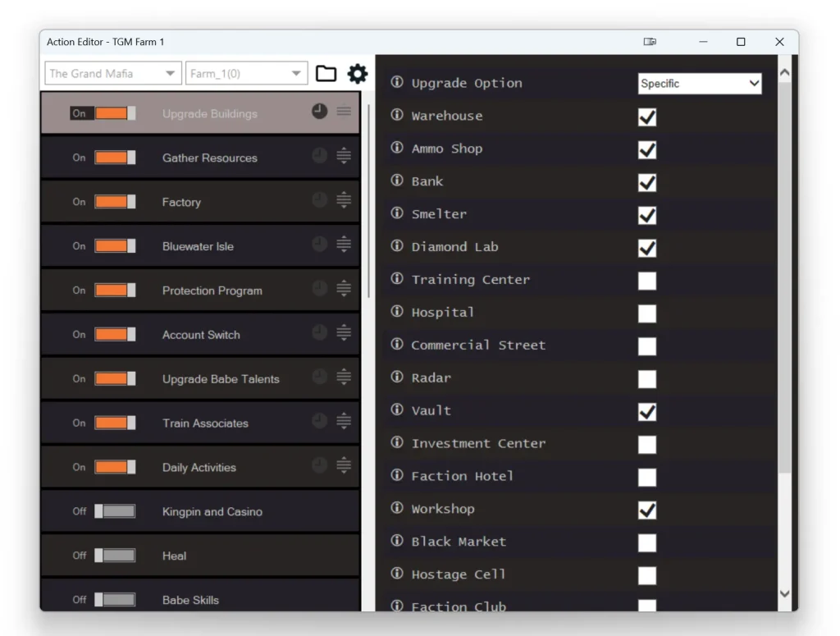Viewport: 840px width, 636px height.
Task: Click the info icon beside Hospital
Action: (397, 311)
